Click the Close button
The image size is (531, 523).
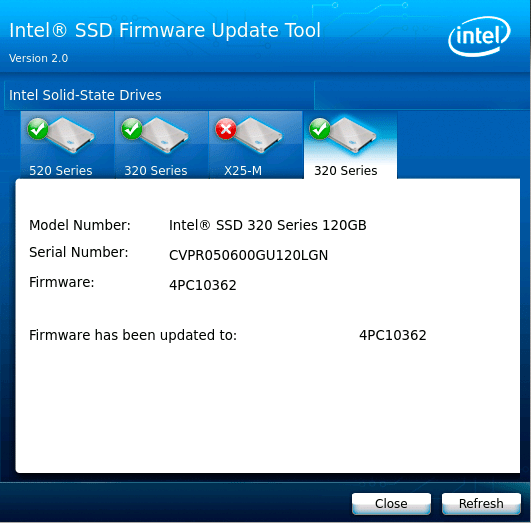coord(391,504)
